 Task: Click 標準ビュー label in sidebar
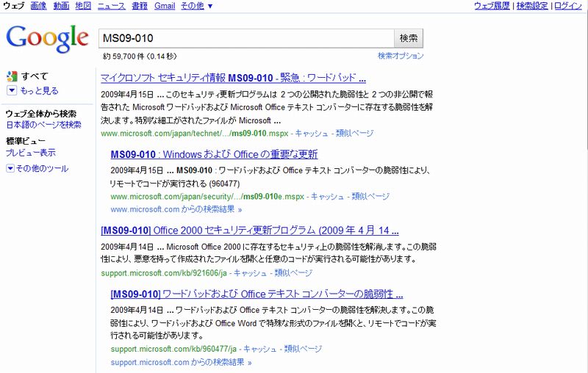(x=26, y=141)
